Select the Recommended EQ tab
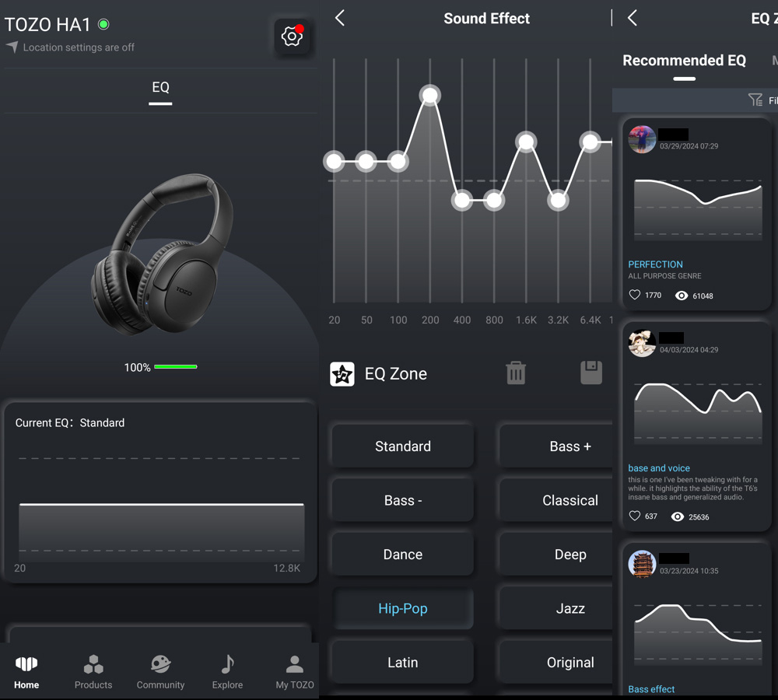The width and height of the screenshot is (778, 700). 684,61
